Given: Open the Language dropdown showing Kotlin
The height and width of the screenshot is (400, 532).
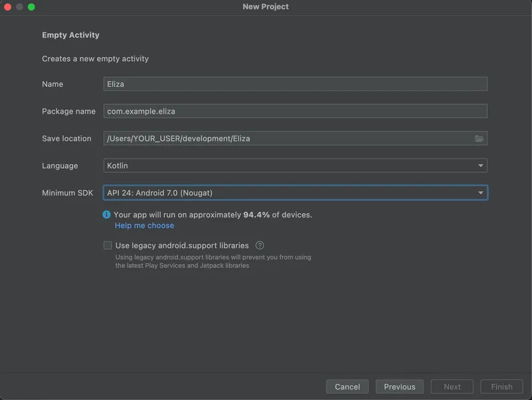Looking at the screenshot, I should [x=295, y=165].
